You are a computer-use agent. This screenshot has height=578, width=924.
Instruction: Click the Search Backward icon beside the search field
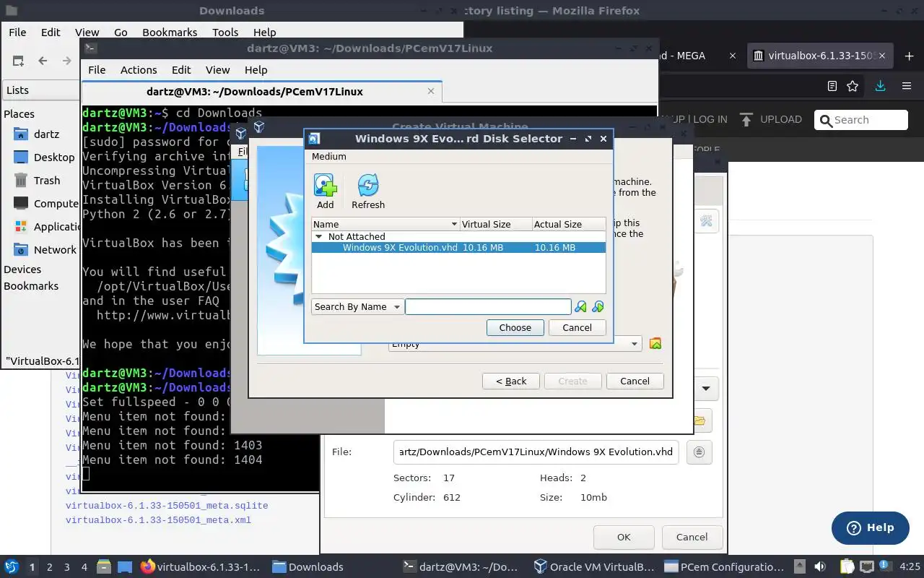(580, 307)
